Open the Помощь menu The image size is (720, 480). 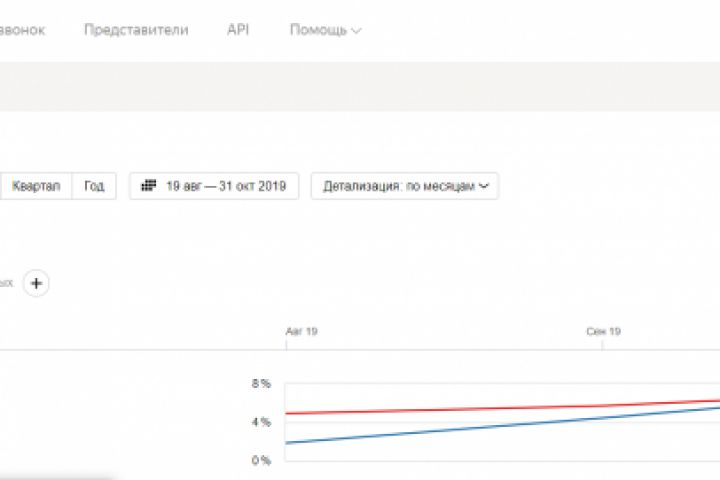(319, 29)
